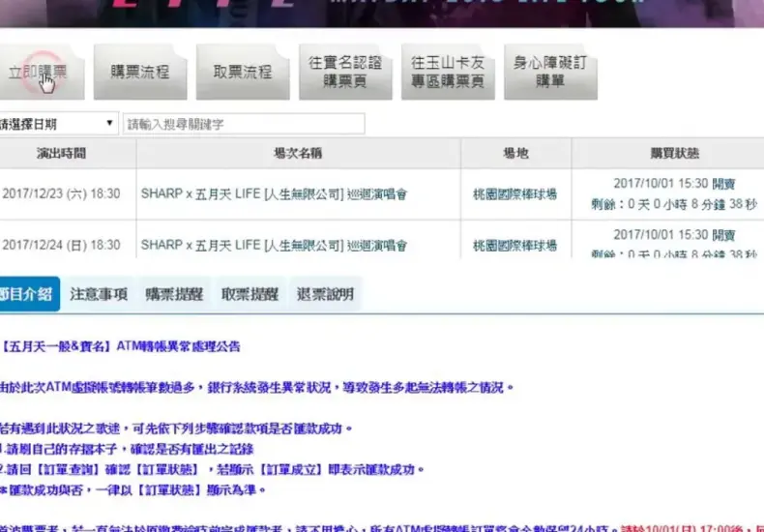Go to 往實名認證購票頁 button
Screen dimensions: 764x532
pos(345,73)
